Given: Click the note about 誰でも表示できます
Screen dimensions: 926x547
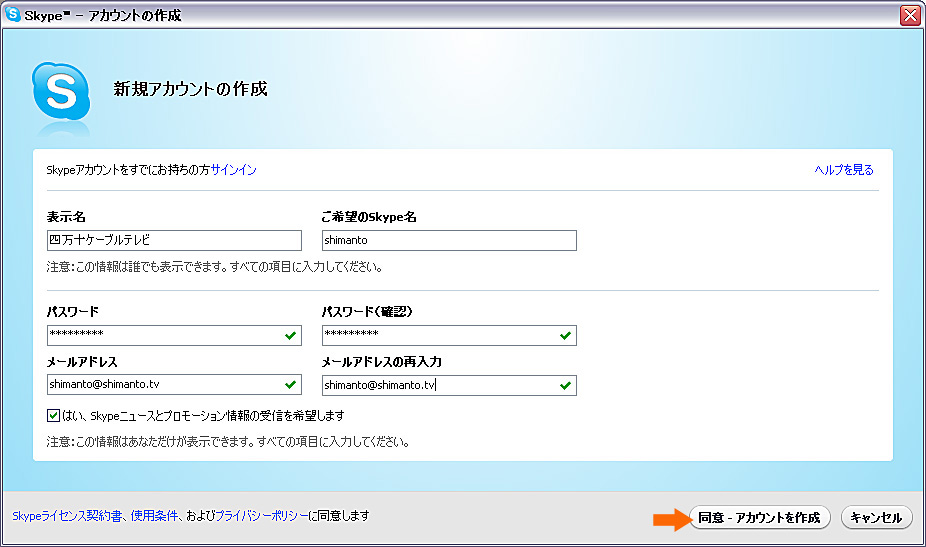Looking at the screenshot, I should click(214, 267).
